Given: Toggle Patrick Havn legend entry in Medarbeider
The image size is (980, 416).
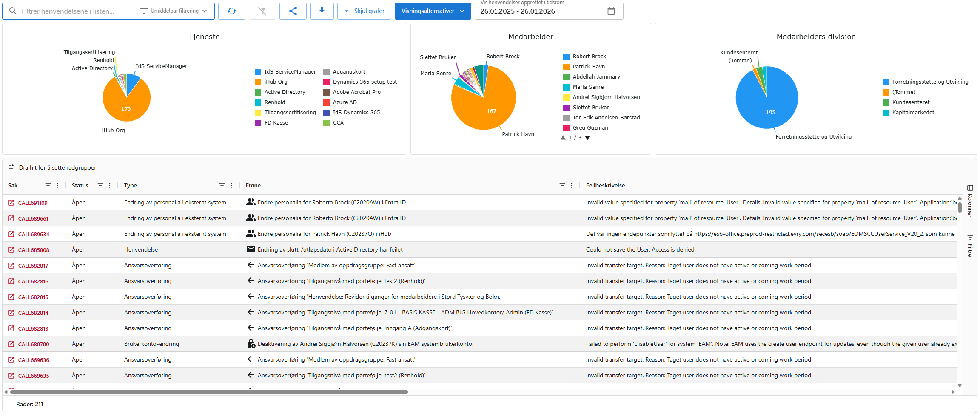Looking at the screenshot, I should [x=588, y=67].
